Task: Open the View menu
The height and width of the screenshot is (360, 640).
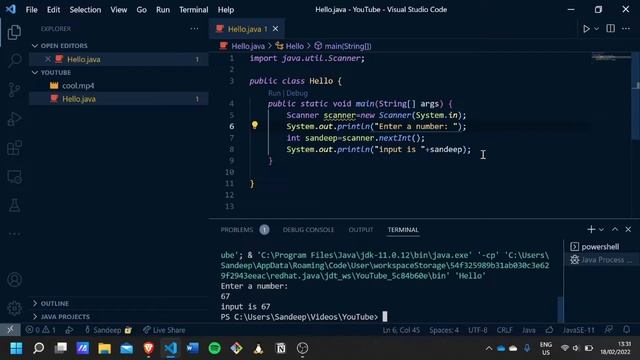Action: [x=118, y=10]
